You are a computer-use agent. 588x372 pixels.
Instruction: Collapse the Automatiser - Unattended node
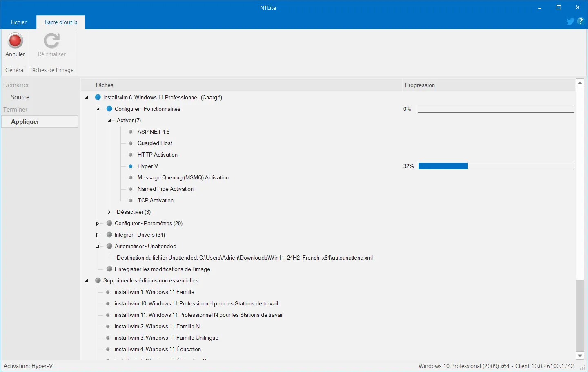point(98,247)
